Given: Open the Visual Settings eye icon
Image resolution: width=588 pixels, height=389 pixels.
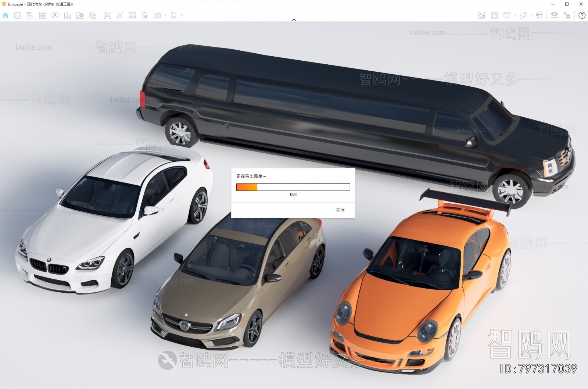Looking at the screenshot, I should click(x=554, y=15).
